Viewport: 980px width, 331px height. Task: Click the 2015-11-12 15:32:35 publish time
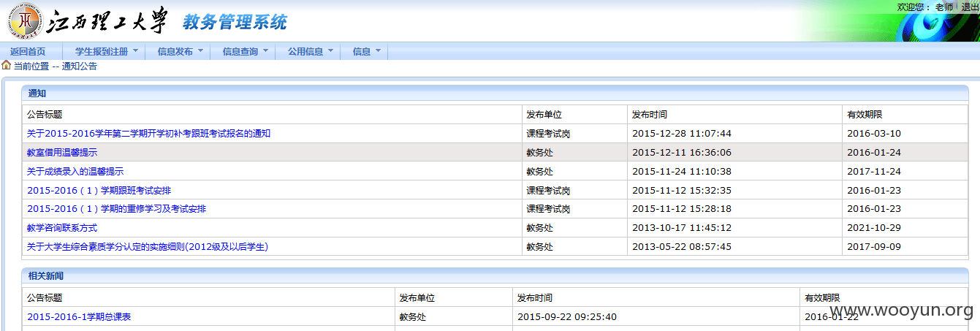682,191
